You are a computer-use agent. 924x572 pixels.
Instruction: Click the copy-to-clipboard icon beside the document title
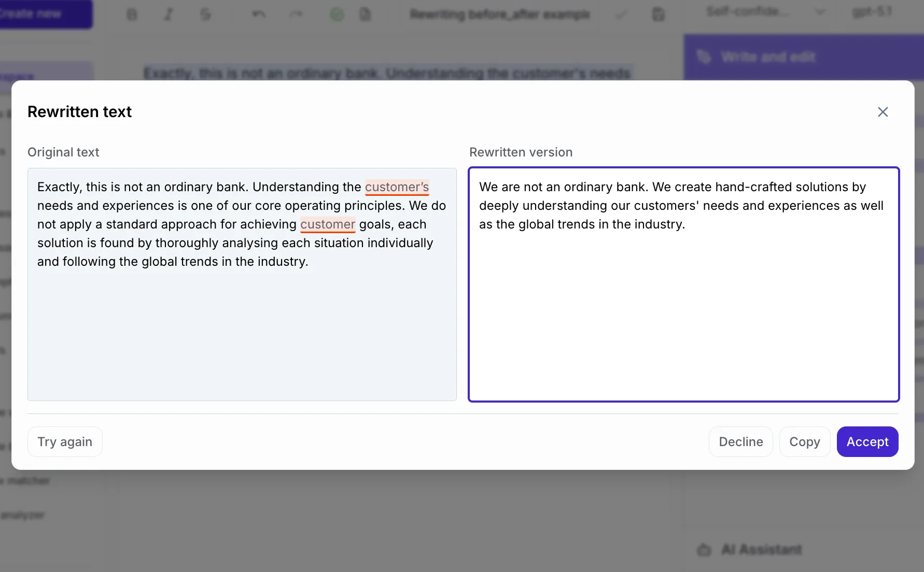(657, 14)
